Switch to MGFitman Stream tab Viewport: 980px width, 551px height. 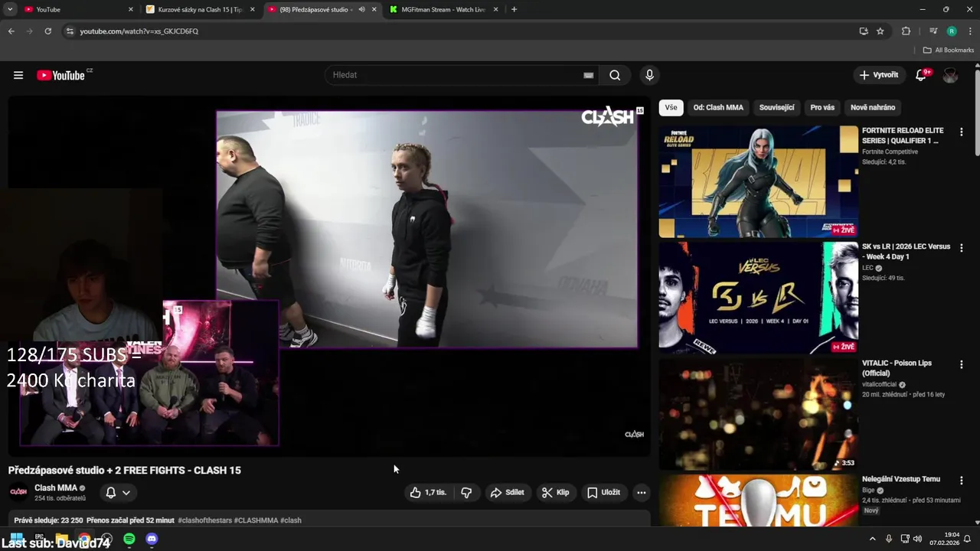click(444, 9)
